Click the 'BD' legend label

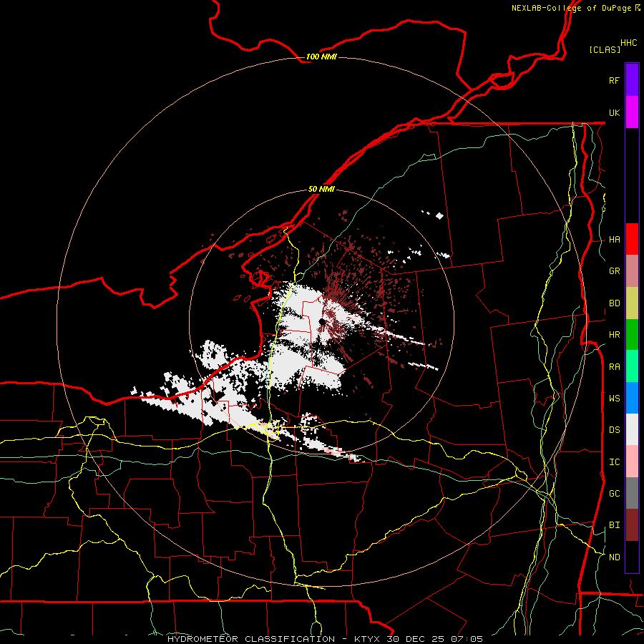pyautogui.click(x=615, y=303)
